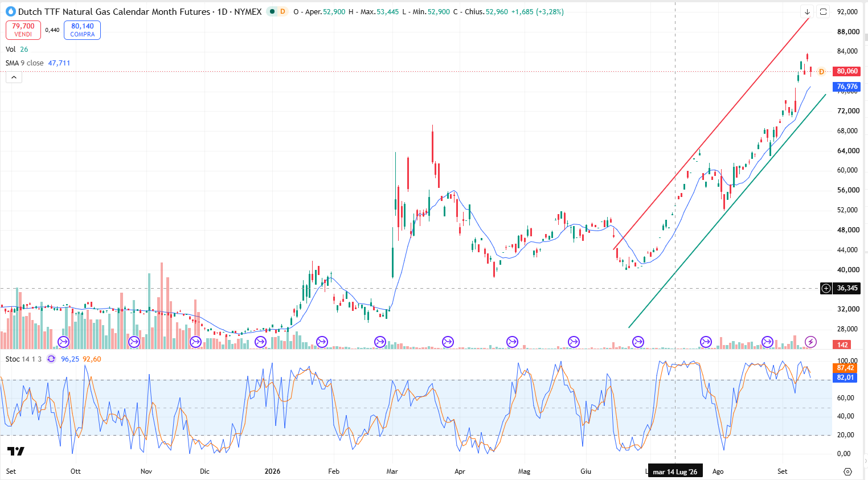Click the 100,00 stochastic scale label
The width and height of the screenshot is (868, 480).
847,361
